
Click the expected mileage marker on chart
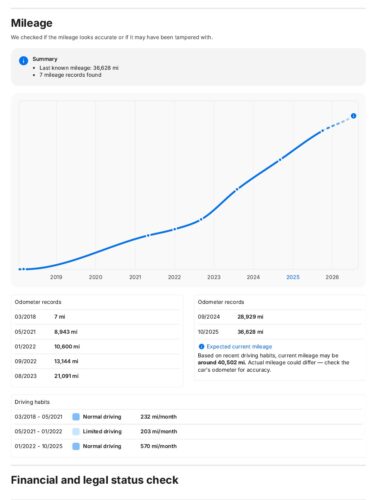(353, 116)
